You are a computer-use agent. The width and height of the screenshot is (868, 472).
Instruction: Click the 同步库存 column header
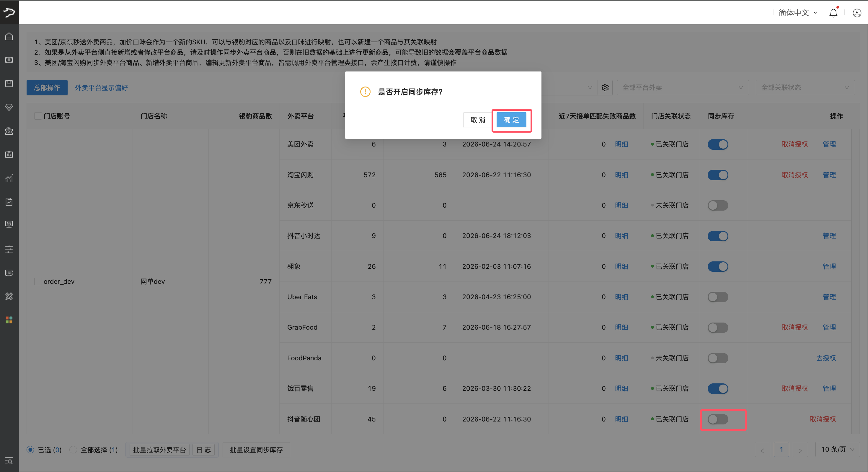(x=721, y=116)
